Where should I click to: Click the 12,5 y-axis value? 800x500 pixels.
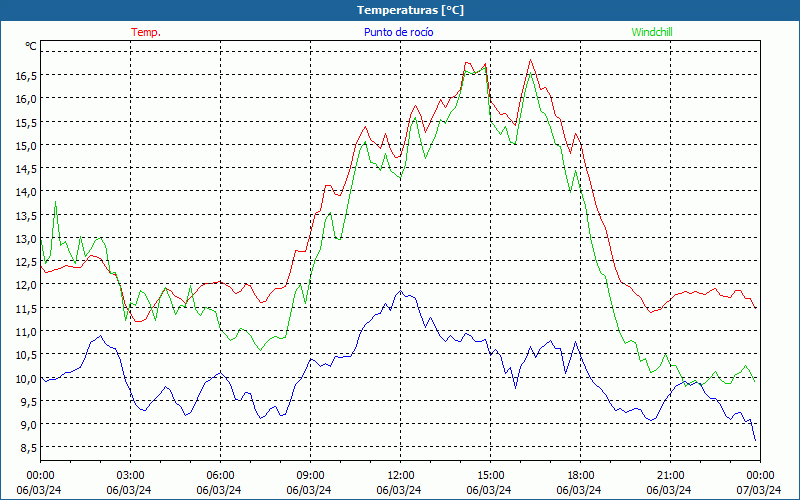point(26,262)
